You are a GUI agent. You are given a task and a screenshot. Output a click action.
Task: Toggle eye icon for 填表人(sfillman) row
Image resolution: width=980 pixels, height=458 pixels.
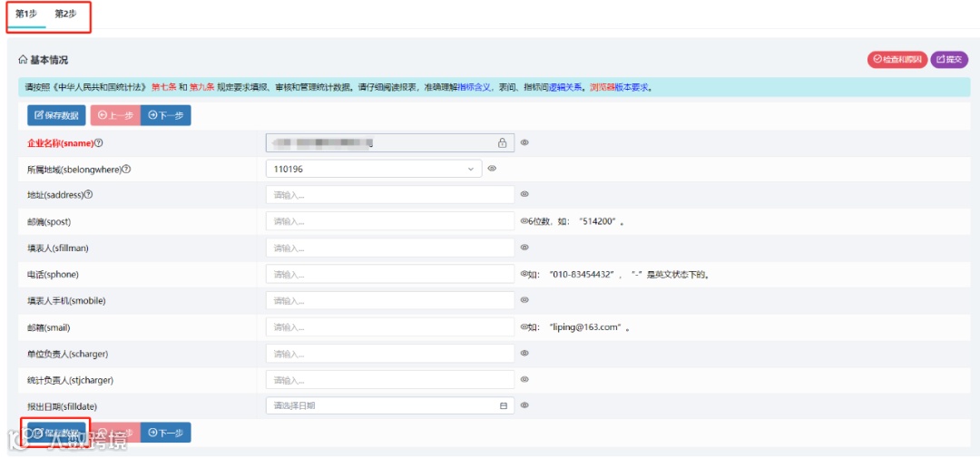525,248
